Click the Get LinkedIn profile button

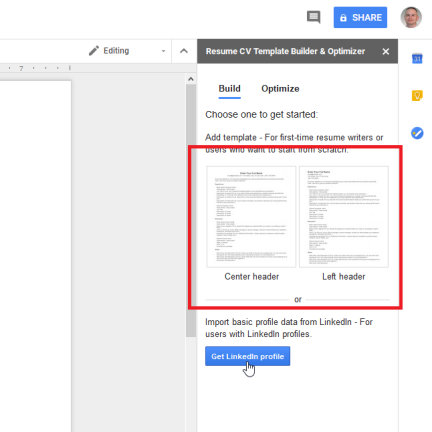click(x=247, y=356)
